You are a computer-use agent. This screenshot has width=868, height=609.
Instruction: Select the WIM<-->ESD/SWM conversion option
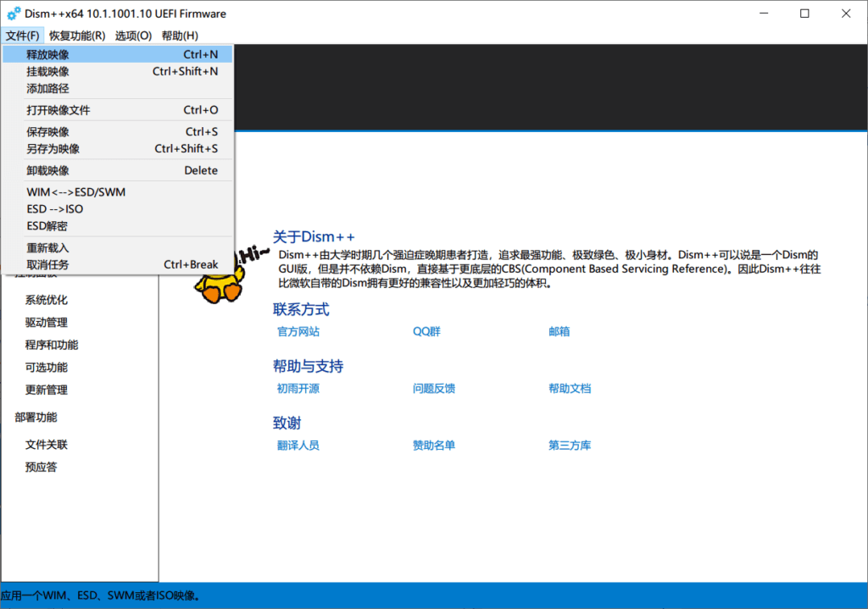(117, 192)
